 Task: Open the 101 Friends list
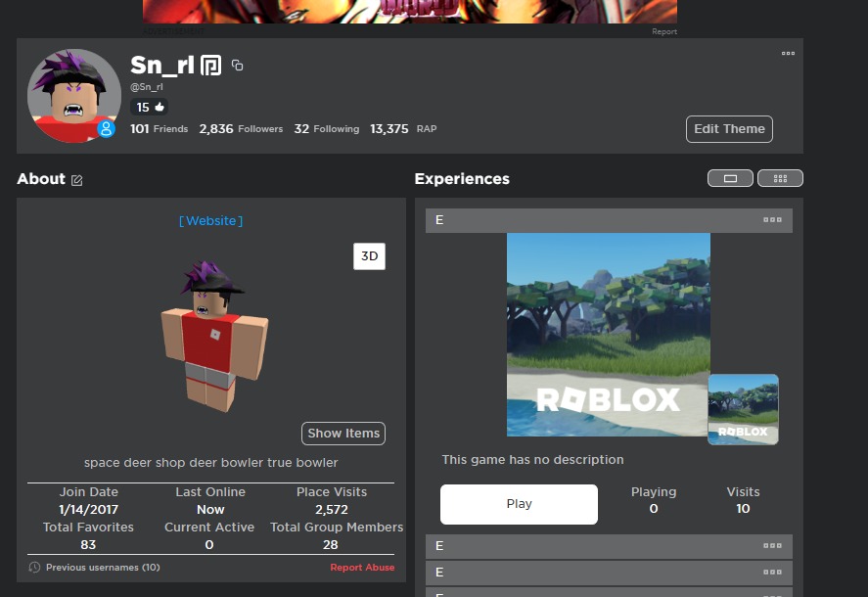tap(159, 129)
